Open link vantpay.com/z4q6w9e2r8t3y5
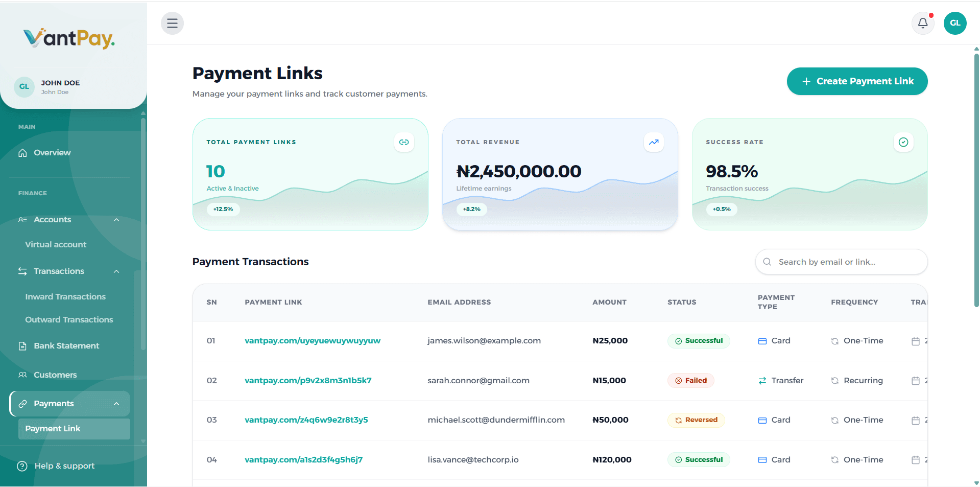The width and height of the screenshot is (980, 487). click(x=306, y=420)
